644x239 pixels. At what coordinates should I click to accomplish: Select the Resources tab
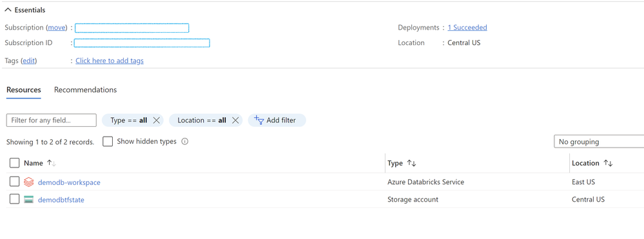coord(24,90)
